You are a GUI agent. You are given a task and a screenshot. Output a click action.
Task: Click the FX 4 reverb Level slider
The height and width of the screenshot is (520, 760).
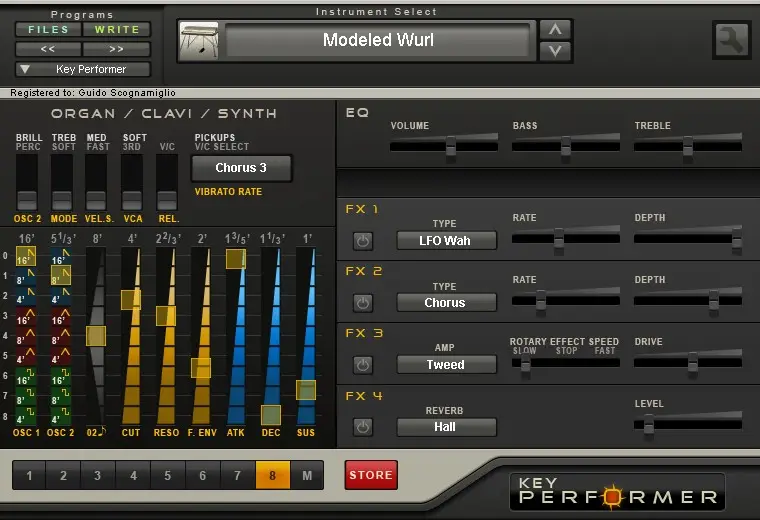(x=688, y=424)
